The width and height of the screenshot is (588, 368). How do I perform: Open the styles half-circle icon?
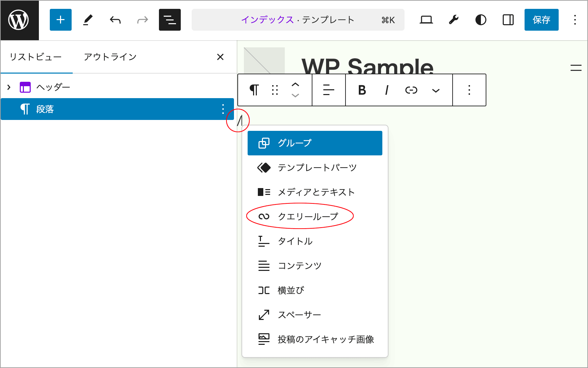481,20
